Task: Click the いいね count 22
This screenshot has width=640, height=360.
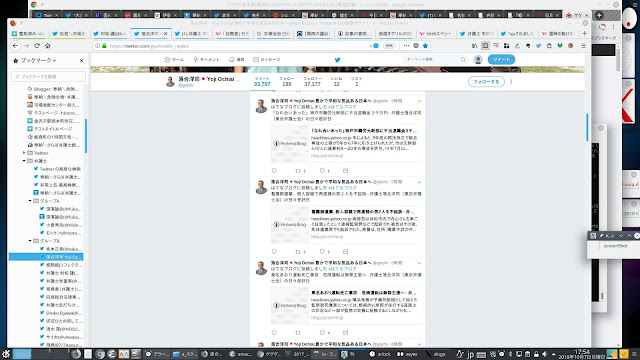Action: [336, 82]
